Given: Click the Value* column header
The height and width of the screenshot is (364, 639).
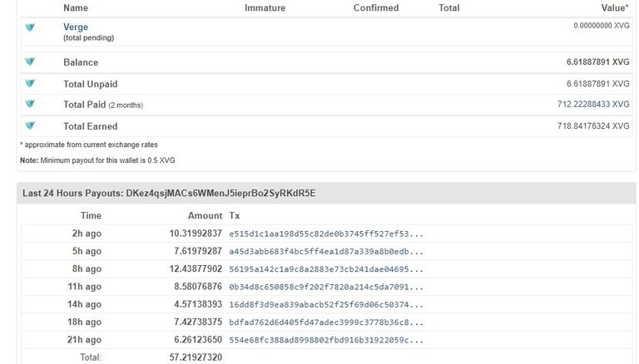Looking at the screenshot, I should (x=615, y=7).
